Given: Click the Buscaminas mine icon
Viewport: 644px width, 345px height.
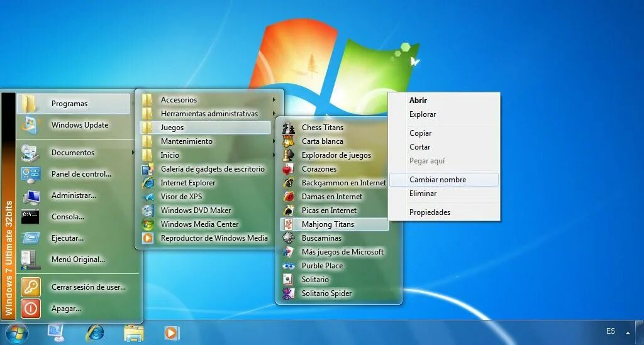Looking at the screenshot, I should pyautogui.click(x=289, y=238).
